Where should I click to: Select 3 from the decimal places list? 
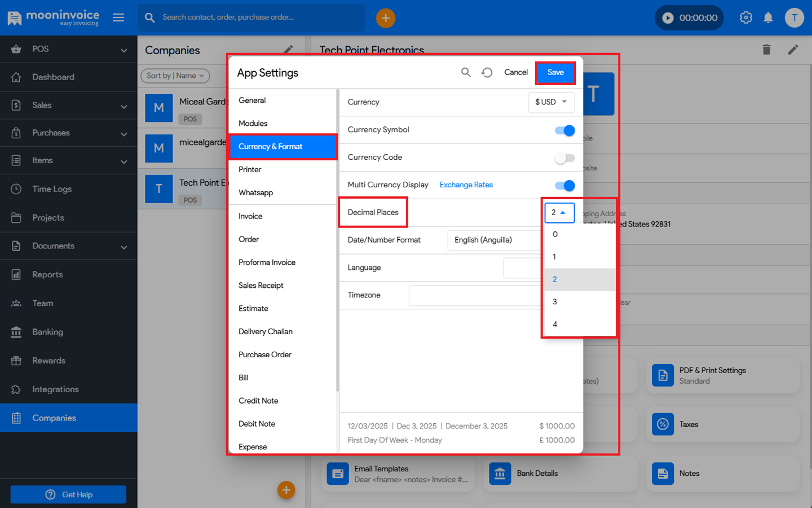[x=555, y=302]
